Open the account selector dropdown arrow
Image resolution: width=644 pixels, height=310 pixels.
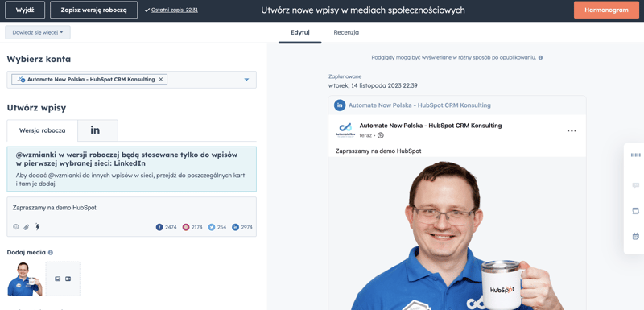click(x=246, y=80)
